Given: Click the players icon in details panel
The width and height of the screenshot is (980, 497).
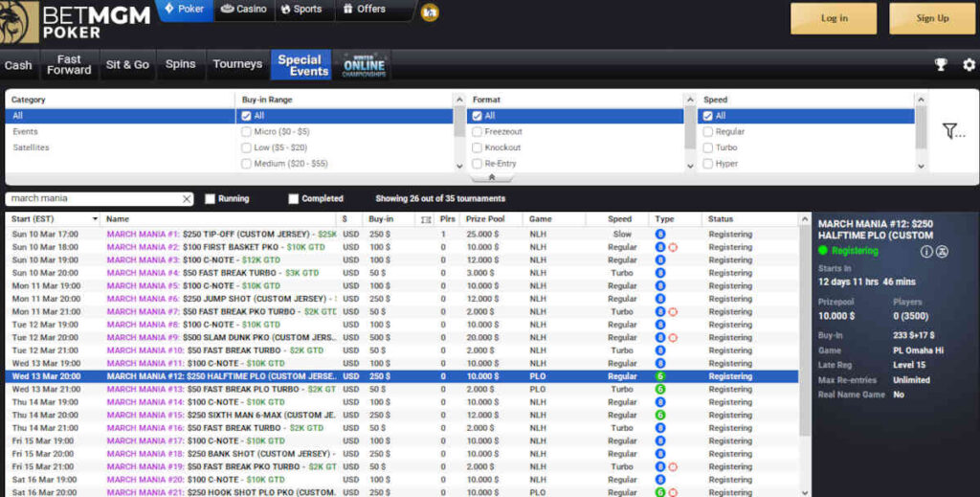Looking at the screenshot, I should coord(942,251).
